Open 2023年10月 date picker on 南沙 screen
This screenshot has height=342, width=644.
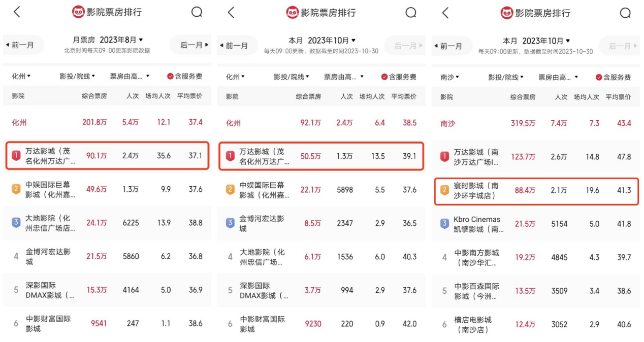(x=536, y=41)
